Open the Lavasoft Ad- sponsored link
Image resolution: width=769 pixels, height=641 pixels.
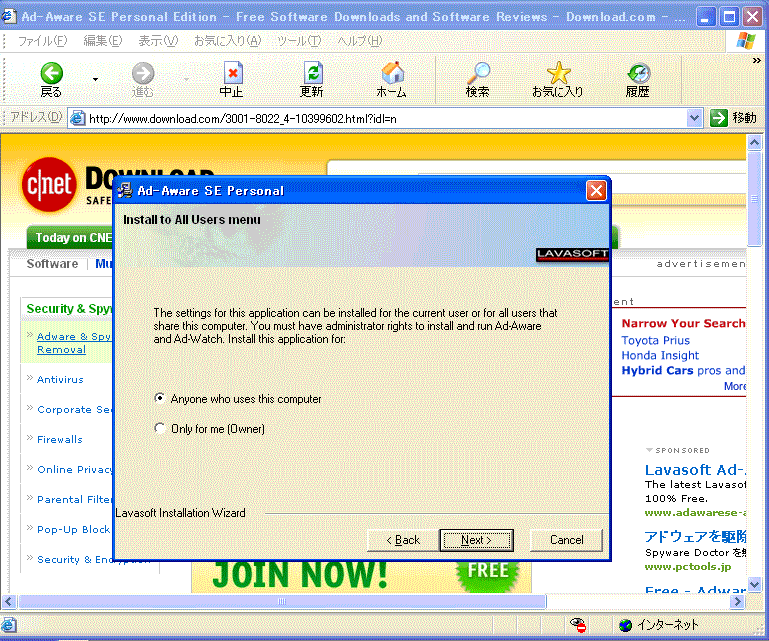click(695, 470)
